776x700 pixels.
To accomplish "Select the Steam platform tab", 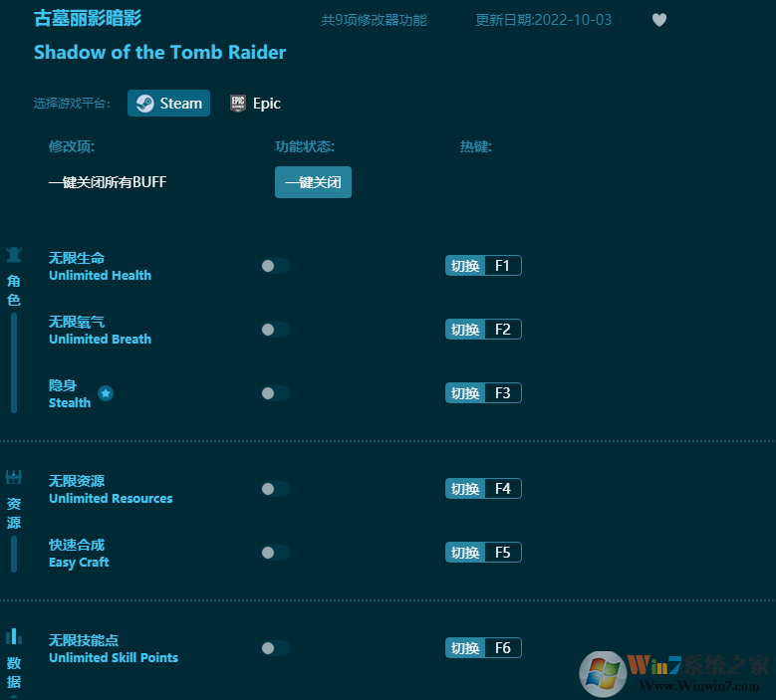I will 168,104.
